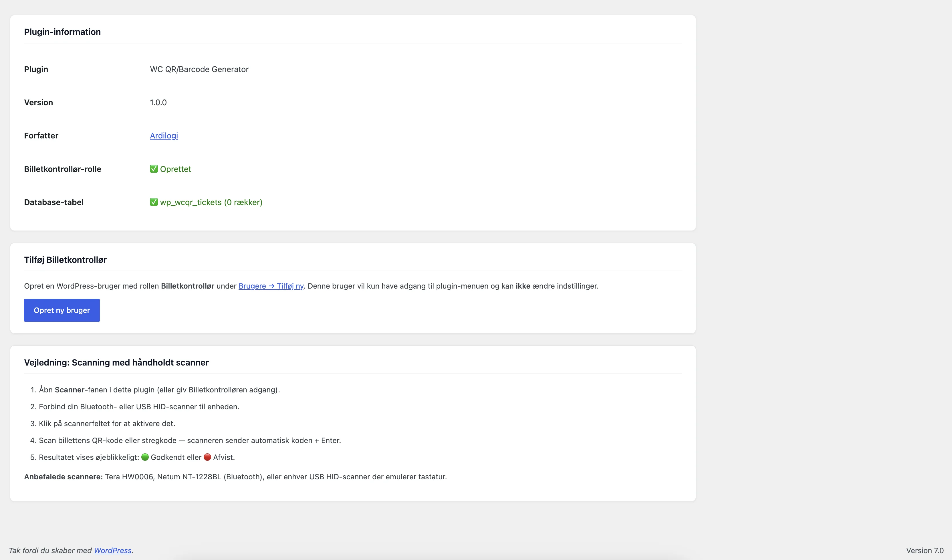The image size is (952, 560).
Task: Click the Version 7.0 footer text
Action: (925, 551)
